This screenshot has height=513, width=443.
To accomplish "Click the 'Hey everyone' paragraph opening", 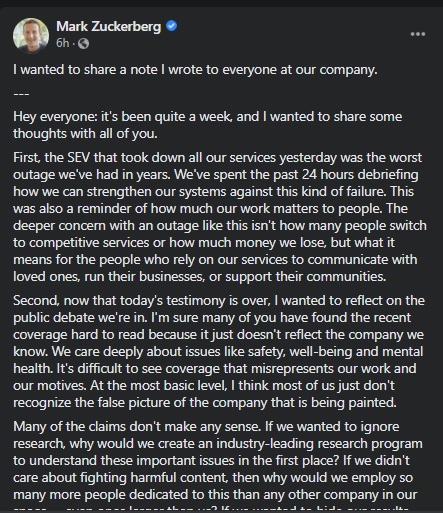I will click(x=55, y=117).
